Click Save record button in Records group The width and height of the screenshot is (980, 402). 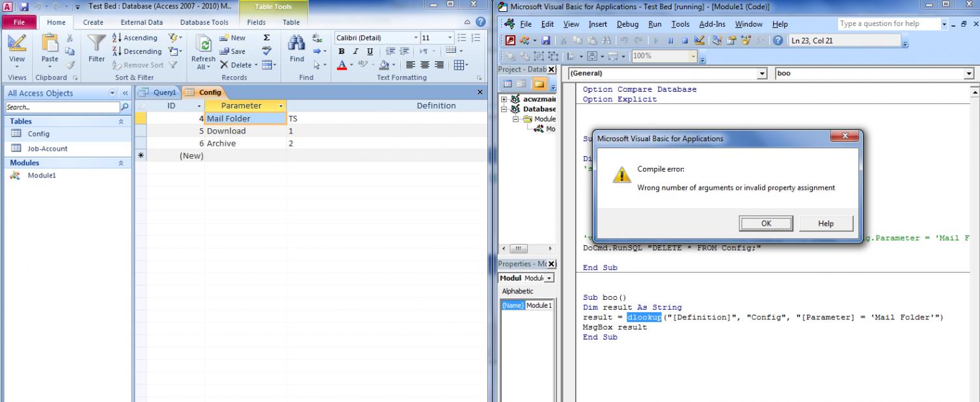click(x=232, y=51)
